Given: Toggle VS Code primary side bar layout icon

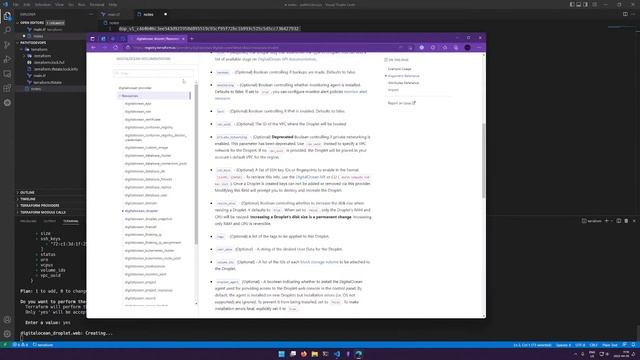Looking at the screenshot, I should pyautogui.click(x=572, y=4).
